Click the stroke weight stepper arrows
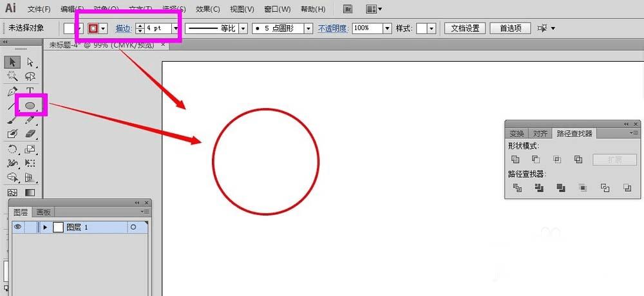The height and width of the screenshot is (296, 644). (140, 28)
